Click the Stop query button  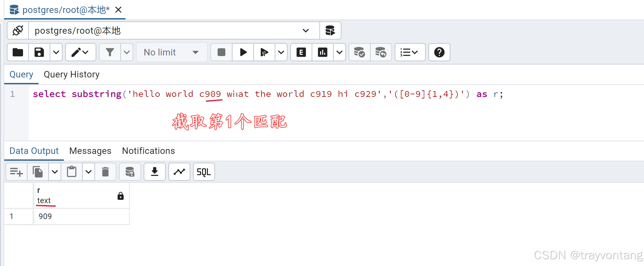(221, 52)
